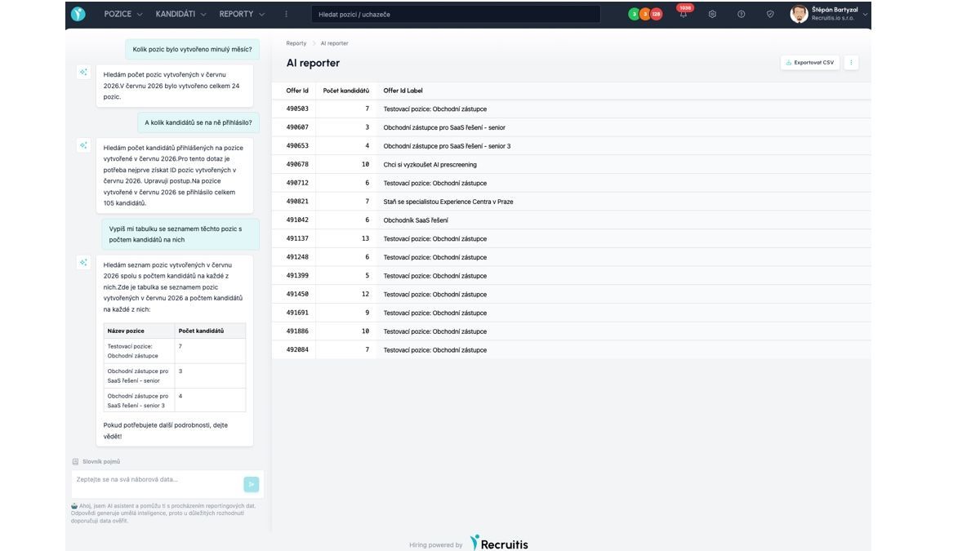Click the book icon next to Slovník pojmů
The width and height of the screenshot is (980, 551).
point(75,462)
